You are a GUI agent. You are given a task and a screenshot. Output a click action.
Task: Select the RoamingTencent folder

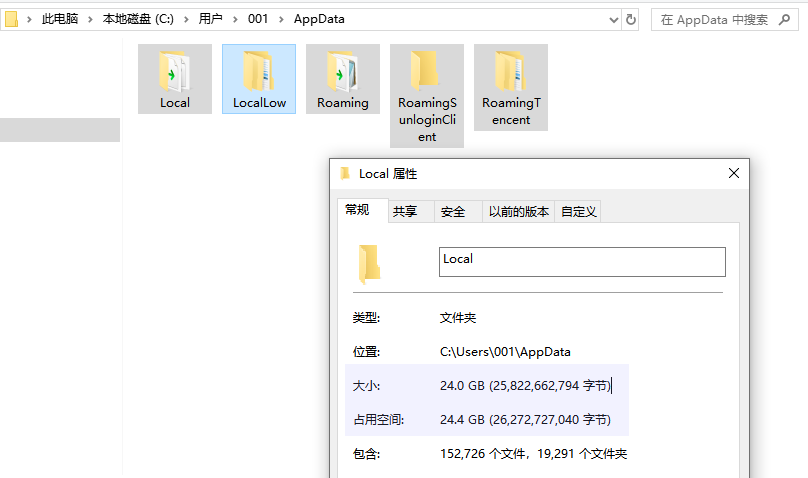coord(511,88)
